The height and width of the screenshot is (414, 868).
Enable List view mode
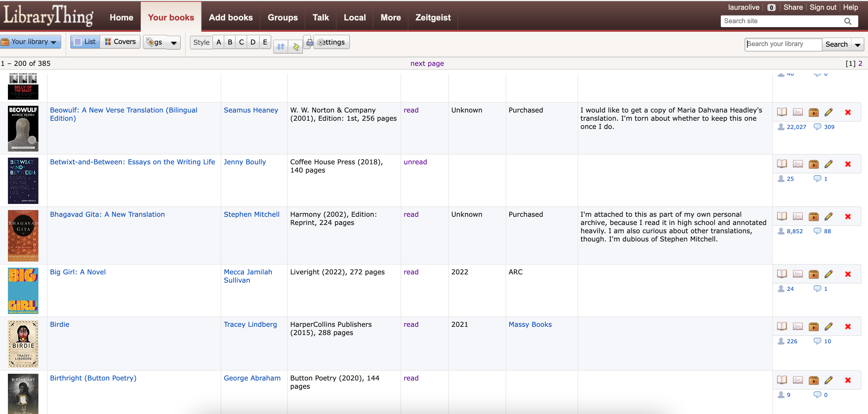coord(85,41)
